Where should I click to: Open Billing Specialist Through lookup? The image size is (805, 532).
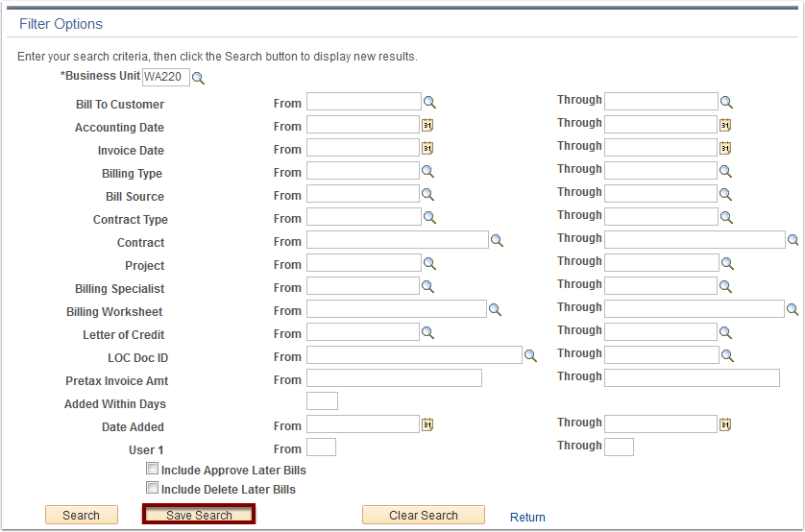point(725,287)
